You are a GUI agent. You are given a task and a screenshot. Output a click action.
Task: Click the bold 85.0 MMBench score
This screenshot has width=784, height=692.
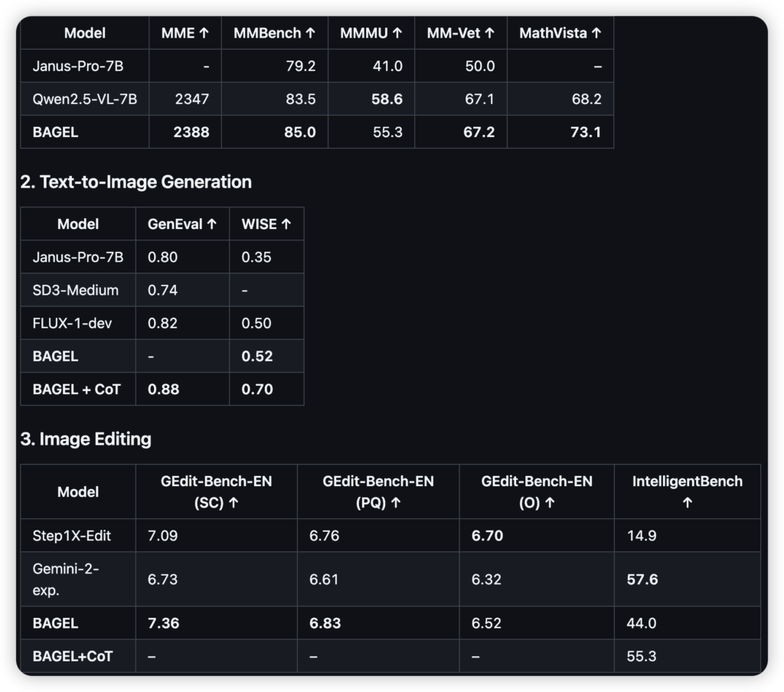coord(300,132)
